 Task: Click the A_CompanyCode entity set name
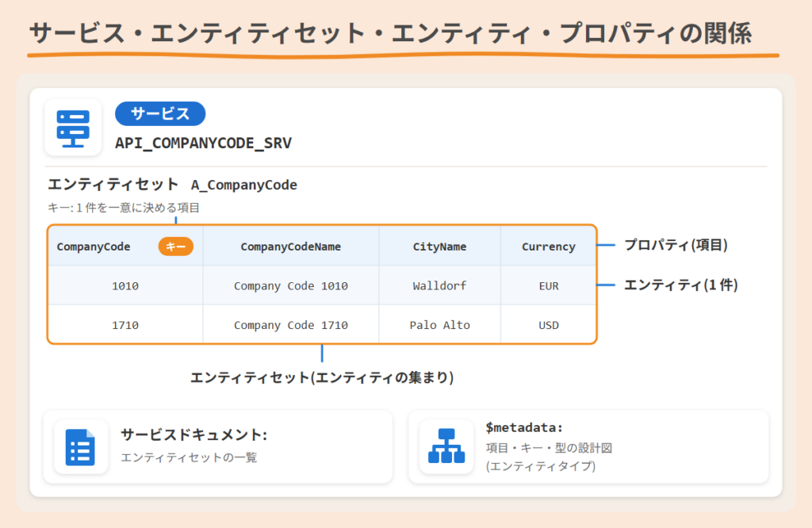(x=244, y=185)
